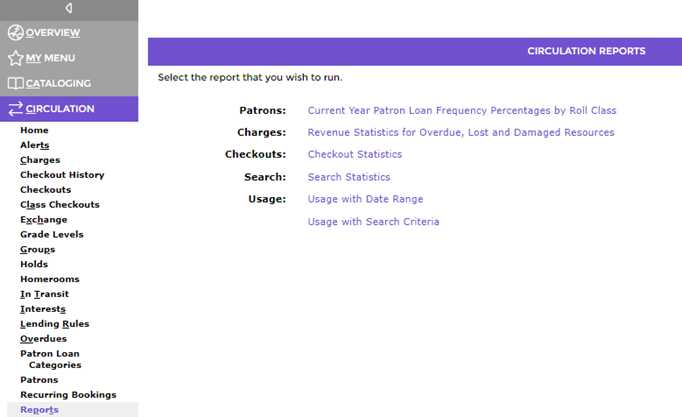Go to Circulation Home
The image size is (682, 417).
click(34, 130)
